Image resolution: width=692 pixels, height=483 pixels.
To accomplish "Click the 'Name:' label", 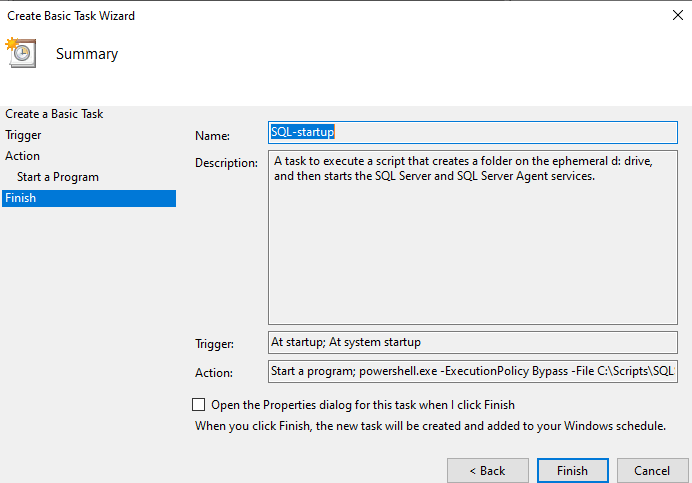I will click(x=212, y=136).
